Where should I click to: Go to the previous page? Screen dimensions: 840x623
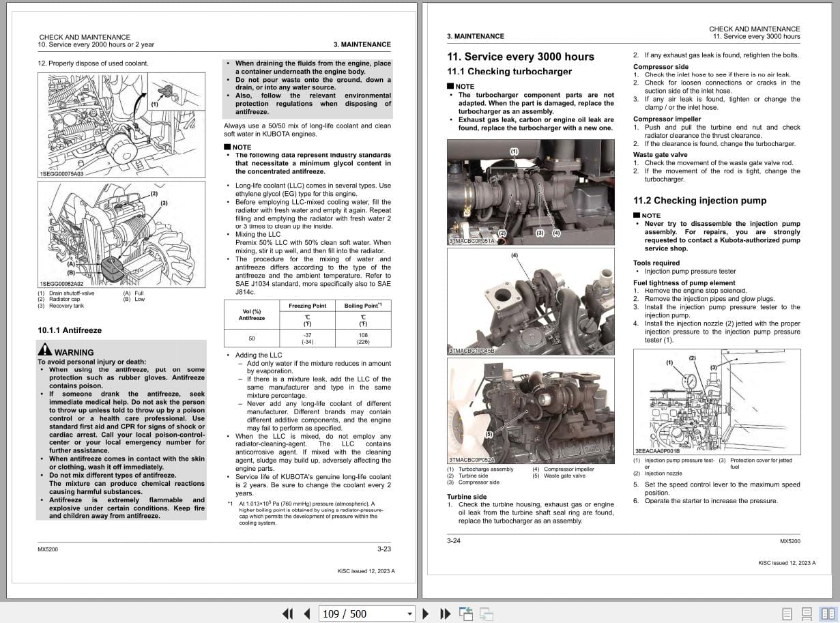click(x=306, y=613)
